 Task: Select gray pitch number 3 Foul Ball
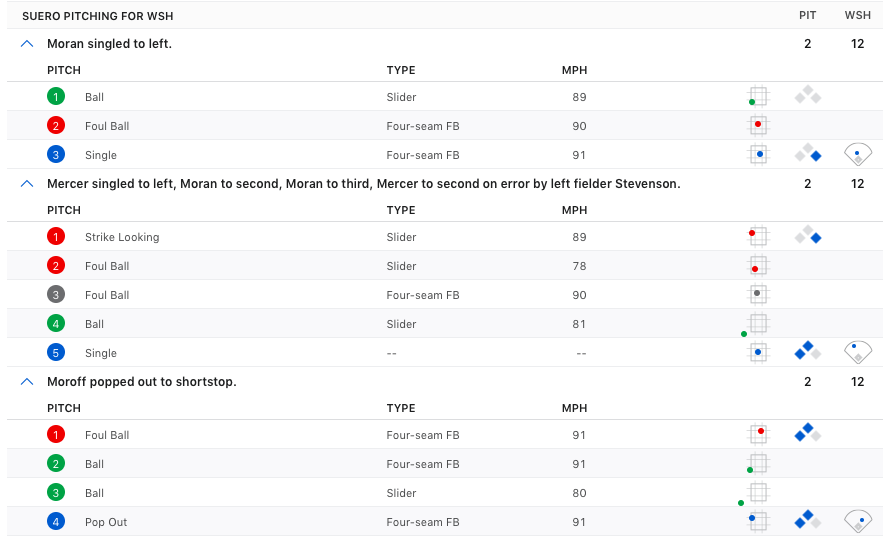click(x=56, y=294)
